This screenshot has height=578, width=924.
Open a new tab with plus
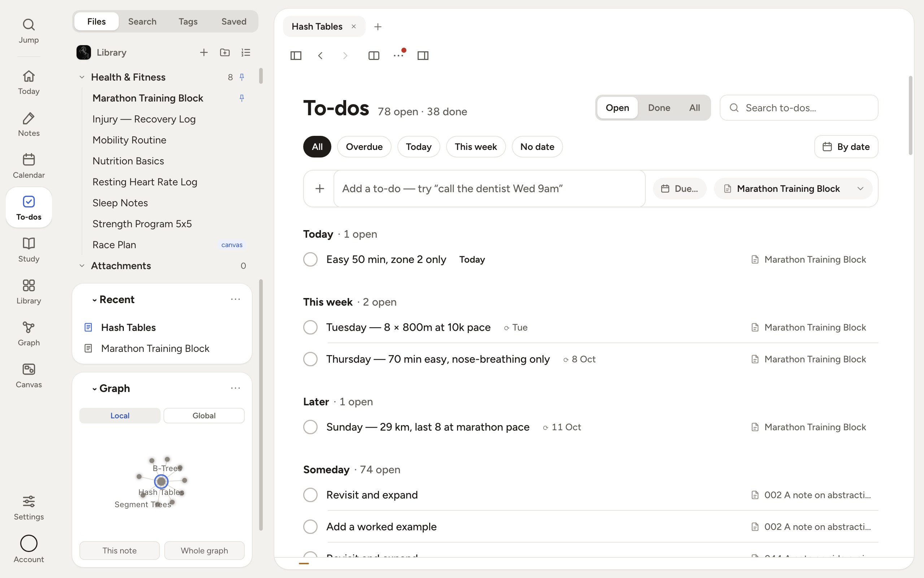[x=378, y=27]
